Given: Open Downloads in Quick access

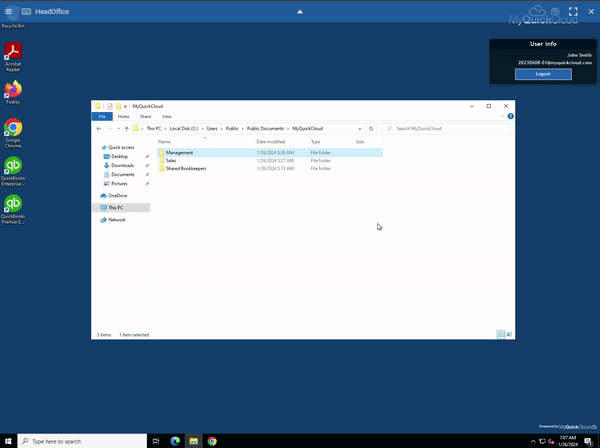Looking at the screenshot, I should pyautogui.click(x=122, y=166).
